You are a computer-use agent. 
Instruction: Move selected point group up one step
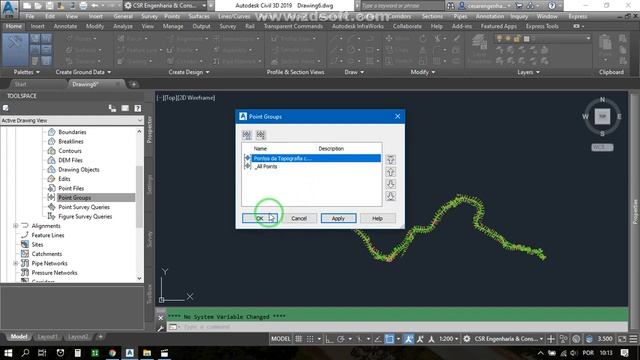(391, 172)
